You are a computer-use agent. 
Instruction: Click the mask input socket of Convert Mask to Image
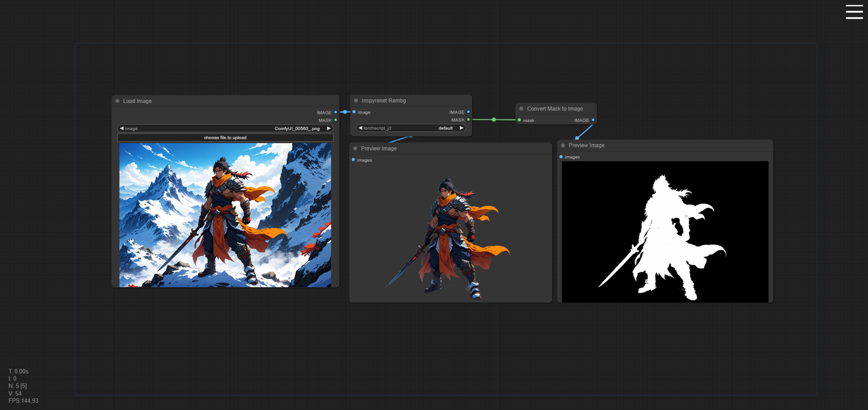(519, 120)
